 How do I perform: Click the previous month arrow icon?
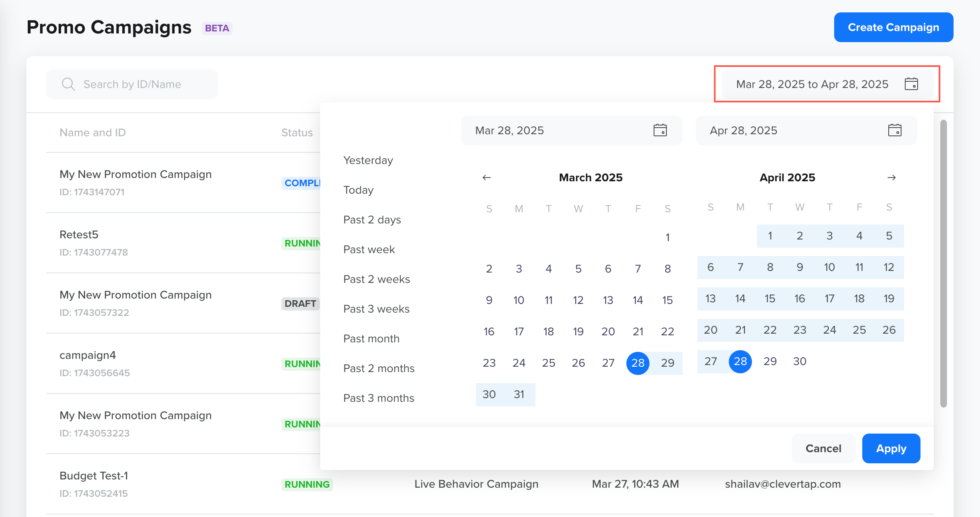[486, 178]
